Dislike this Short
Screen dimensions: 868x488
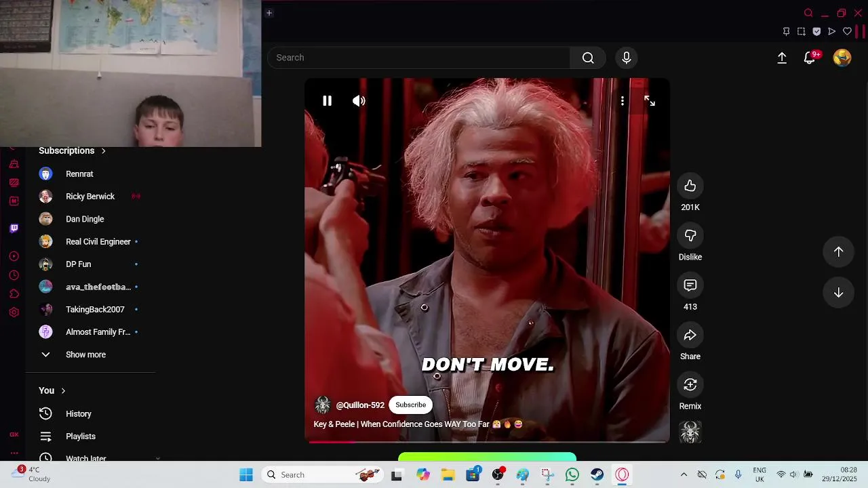(x=690, y=235)
